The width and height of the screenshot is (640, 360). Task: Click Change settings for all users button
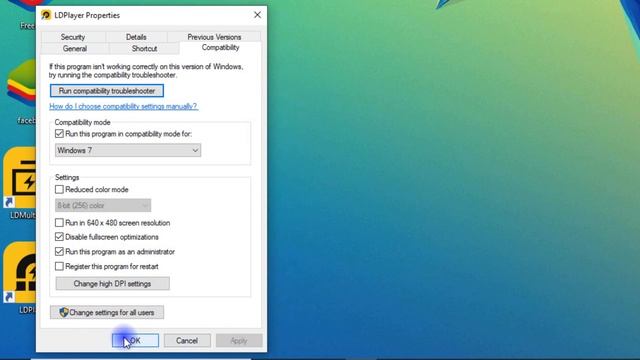coord(107,313)
